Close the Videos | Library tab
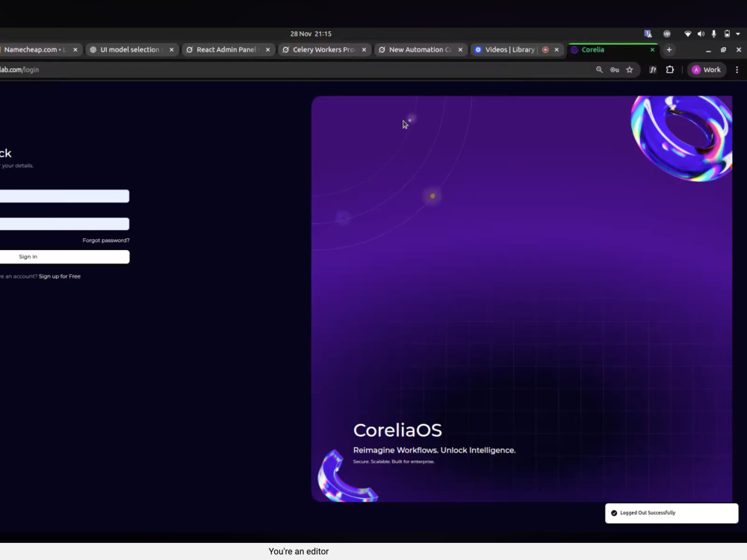 pos(557,49)
